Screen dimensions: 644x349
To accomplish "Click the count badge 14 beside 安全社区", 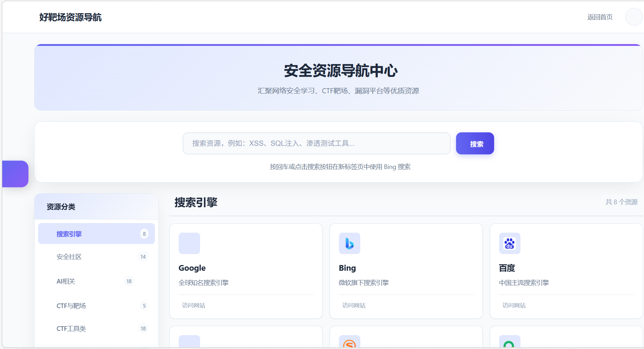I will (143, 257).
